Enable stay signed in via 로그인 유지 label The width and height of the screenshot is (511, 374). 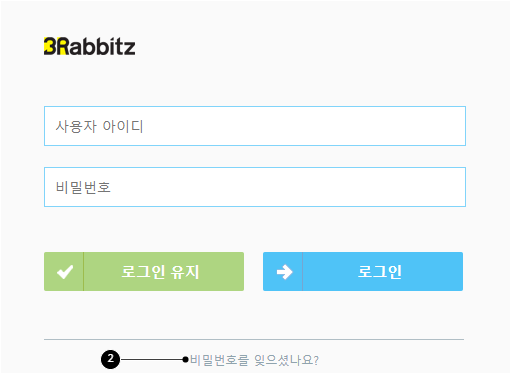160,272
